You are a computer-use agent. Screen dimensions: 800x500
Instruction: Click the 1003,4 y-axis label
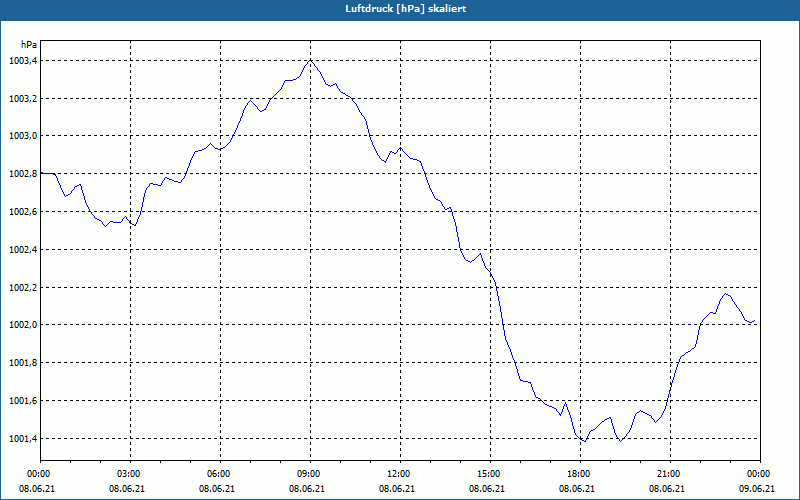point(23,61)
